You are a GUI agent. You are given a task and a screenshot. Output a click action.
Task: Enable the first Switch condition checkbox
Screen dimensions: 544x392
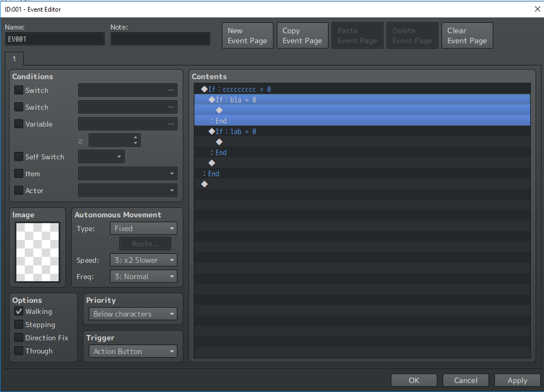coord(18,90)
